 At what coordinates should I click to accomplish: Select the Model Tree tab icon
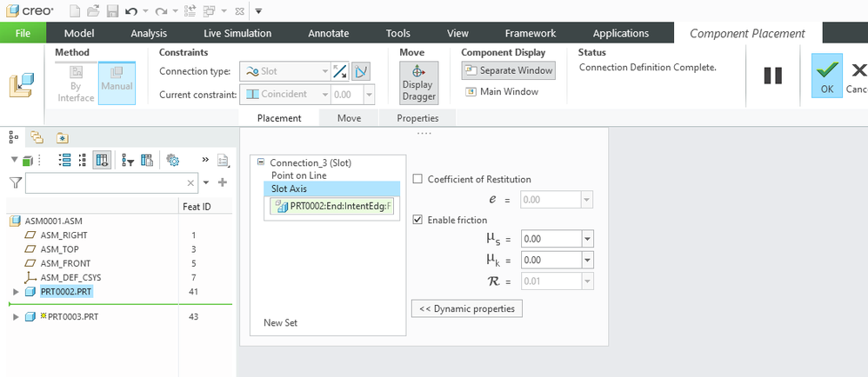click(x=14, y=137)
